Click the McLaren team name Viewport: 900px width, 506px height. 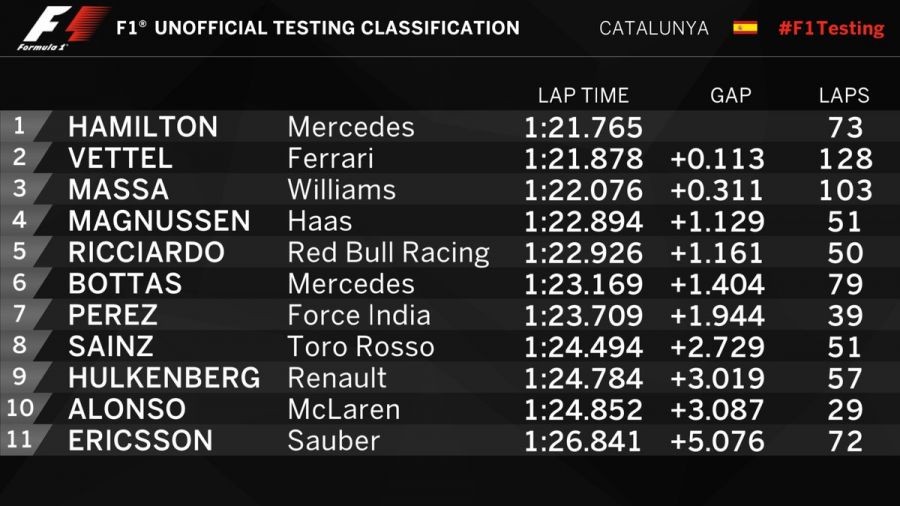(343, 409)
